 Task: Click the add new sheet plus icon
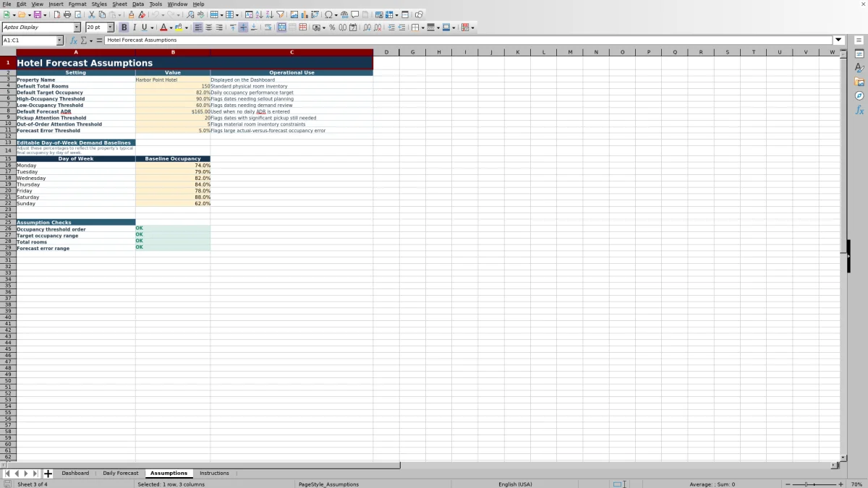point(48,474)
